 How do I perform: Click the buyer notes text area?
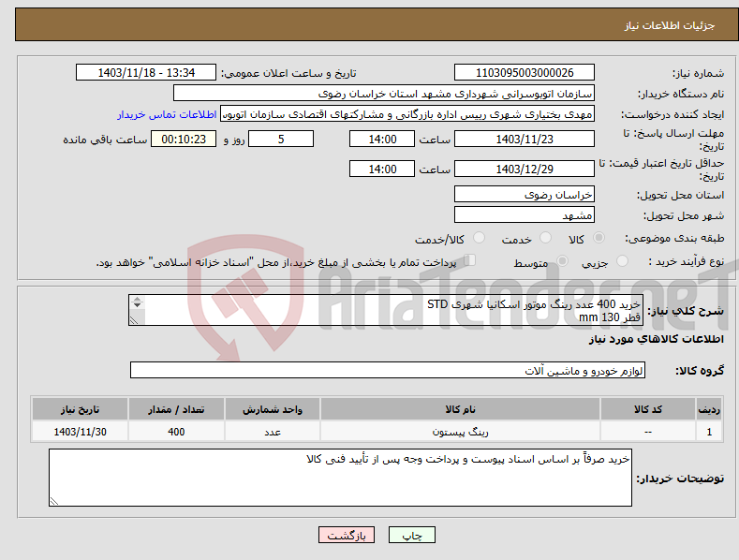[340, 478]
